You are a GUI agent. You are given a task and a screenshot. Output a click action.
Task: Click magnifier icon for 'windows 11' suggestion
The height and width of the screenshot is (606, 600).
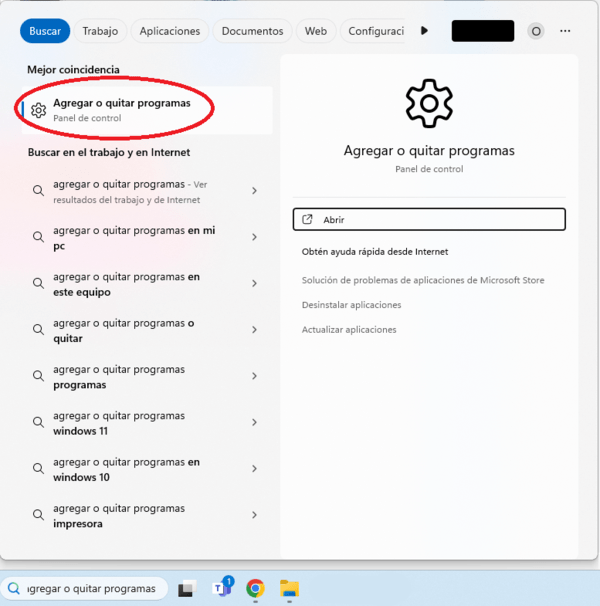[38, 422]
